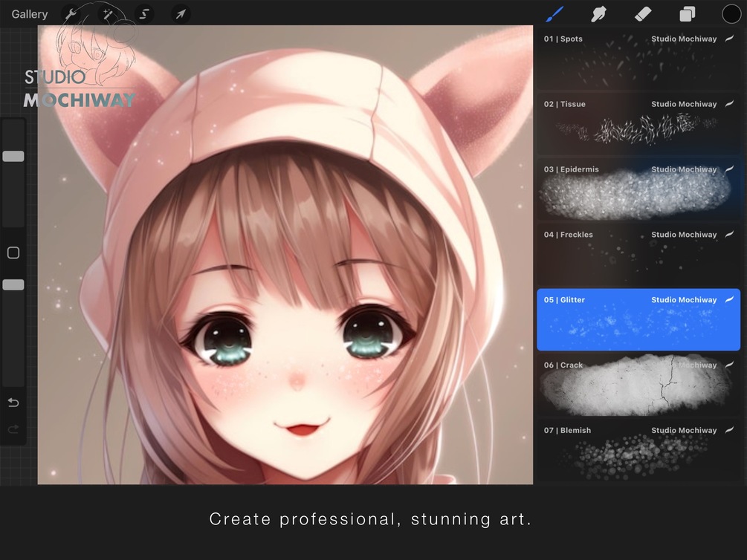The height and width of the screenshot is (560, 747).
Task: Adjust the brush size slider handle
Action: tap(13, 156)
